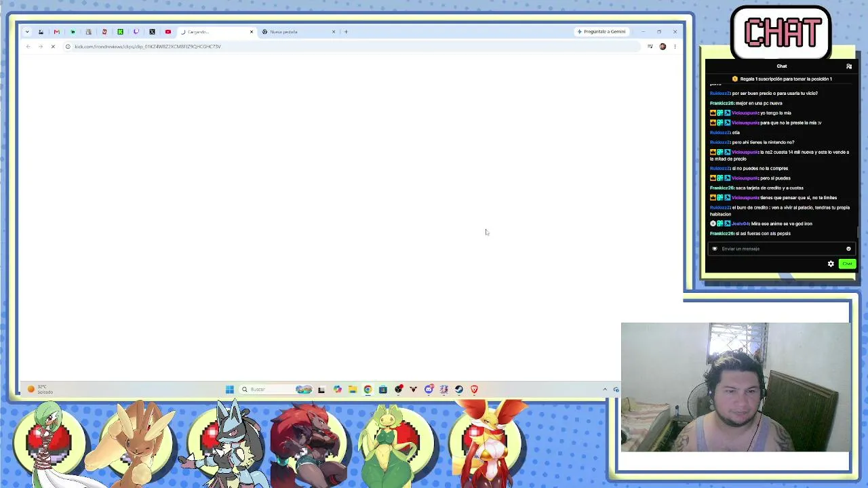
Task: Go back to the previous page
Action: [28, 47]
